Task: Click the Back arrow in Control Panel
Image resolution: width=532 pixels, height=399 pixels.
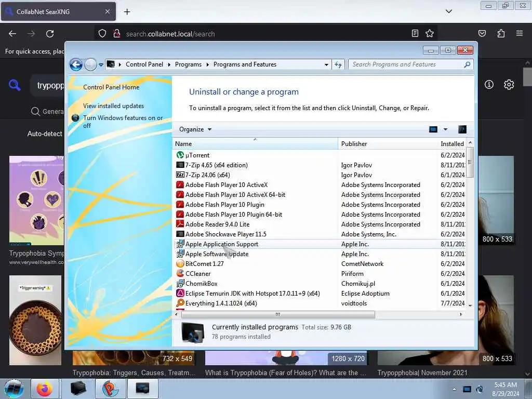Action: [x=76, y=64]
